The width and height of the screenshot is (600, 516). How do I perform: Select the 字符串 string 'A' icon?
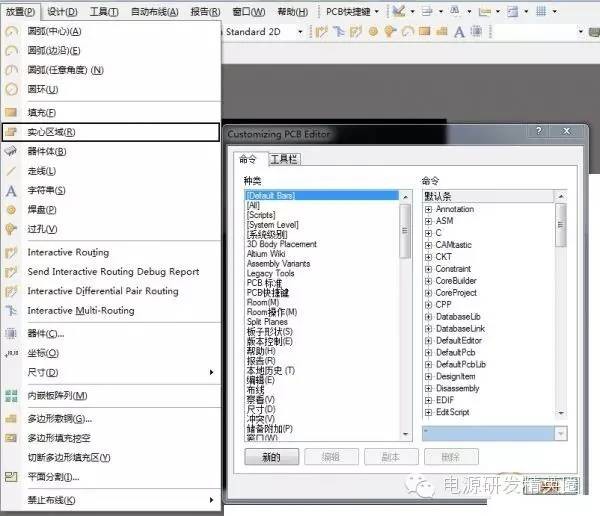[x=12, y=190]
